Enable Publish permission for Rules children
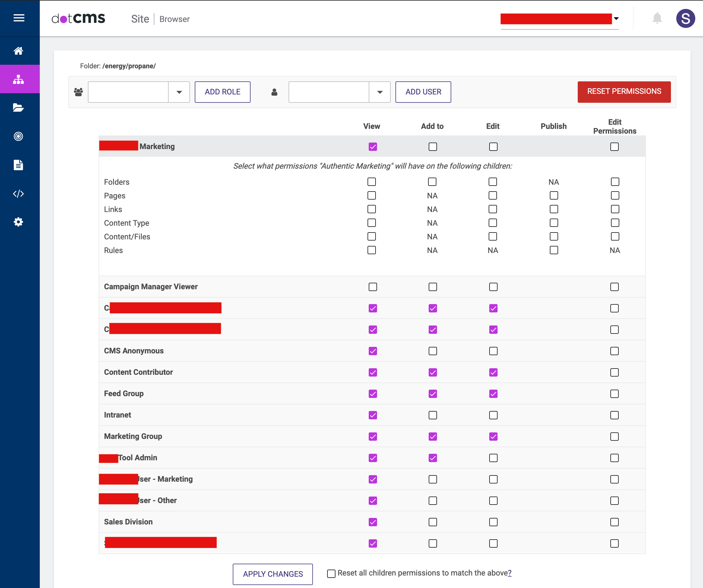This screenshot has height=588, width=703. [554, 250]
